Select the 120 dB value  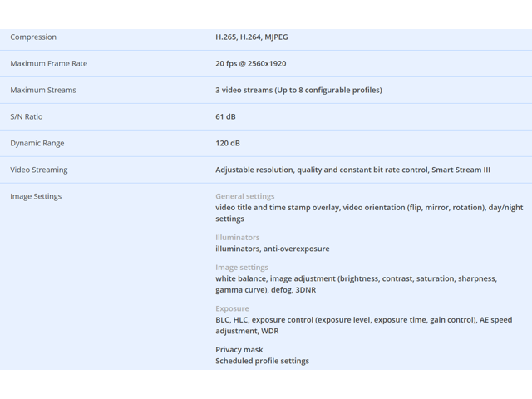[228, 144]
